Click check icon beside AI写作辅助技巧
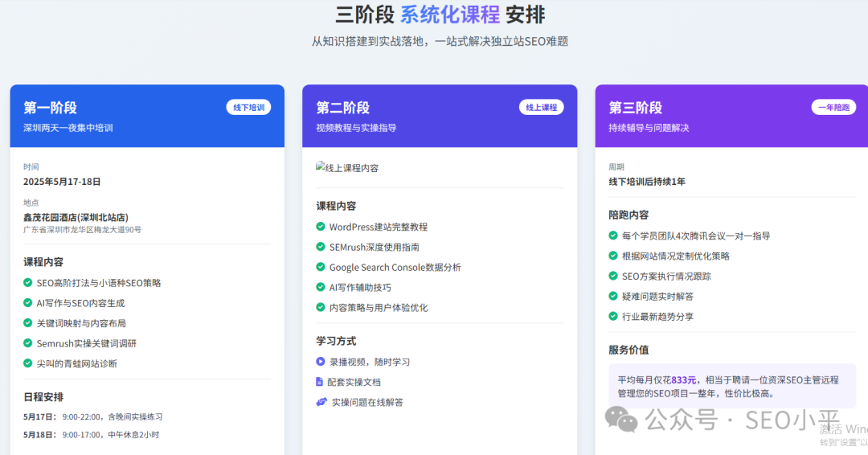The height and width of the screenshot is (455, 868). point(321,287)
